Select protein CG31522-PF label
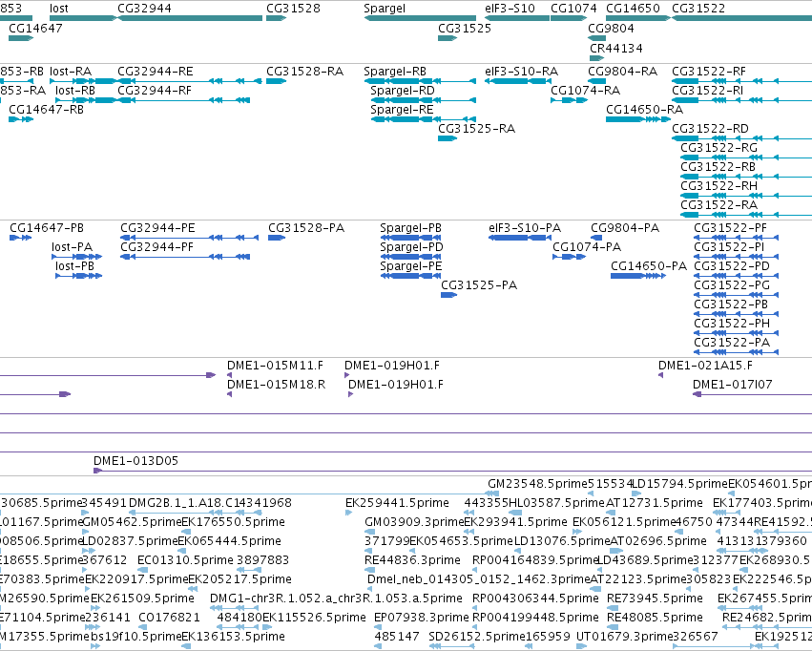This screenshot has width=812, height=651. pyautogui.click(x=730, y=228)
